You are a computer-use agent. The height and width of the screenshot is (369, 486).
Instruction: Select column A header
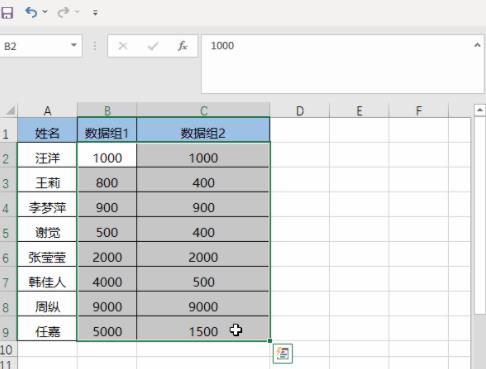pos(47,110)
